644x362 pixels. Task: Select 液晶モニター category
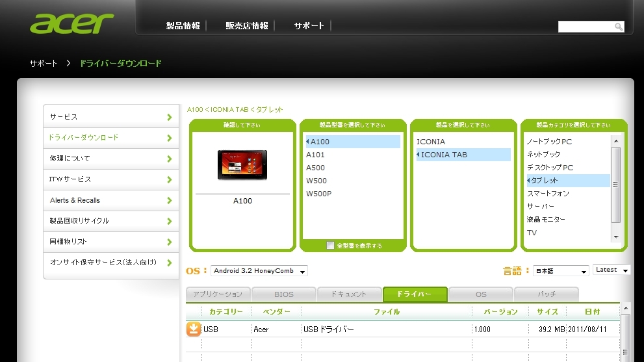[x=546, y=220]
